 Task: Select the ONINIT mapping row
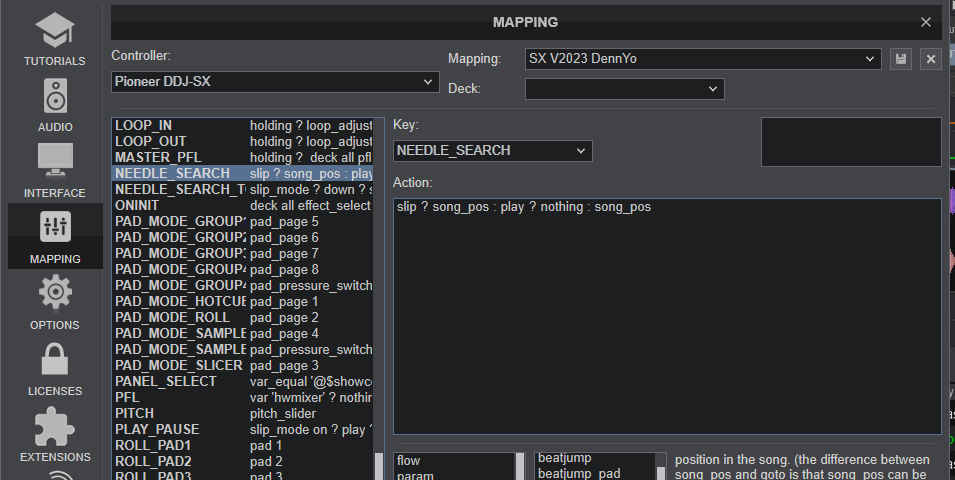click(243, 205)
